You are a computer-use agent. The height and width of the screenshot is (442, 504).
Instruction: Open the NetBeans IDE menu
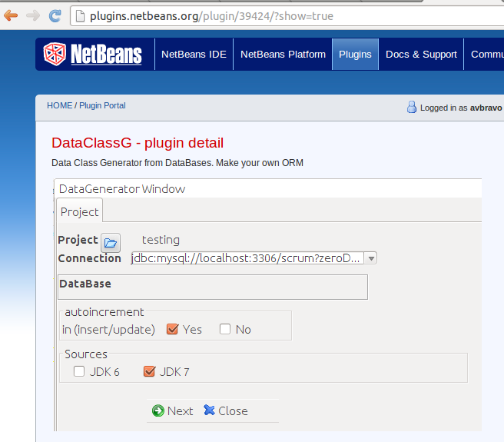[x=194, y=55]
